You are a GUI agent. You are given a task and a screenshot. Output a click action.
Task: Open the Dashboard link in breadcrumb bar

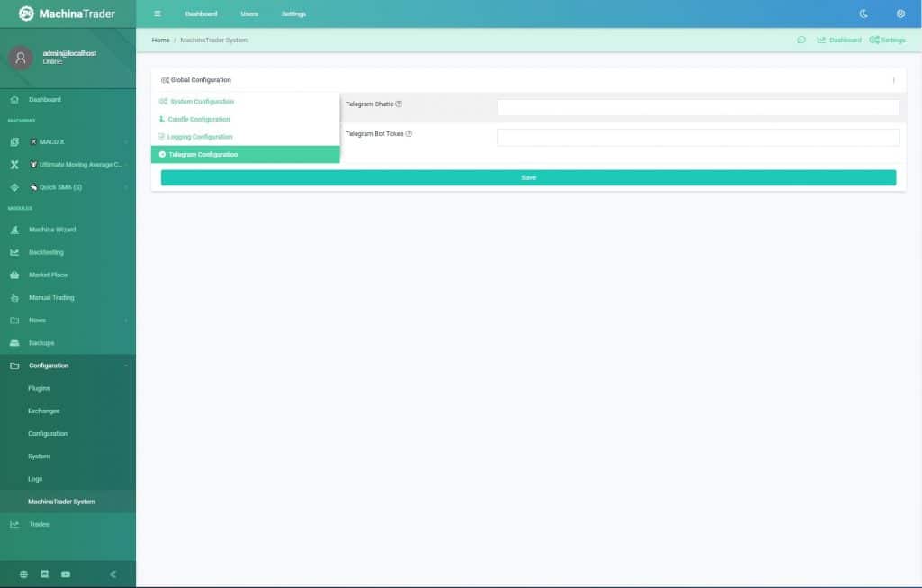pyautogui.click(x=839, y=40)
